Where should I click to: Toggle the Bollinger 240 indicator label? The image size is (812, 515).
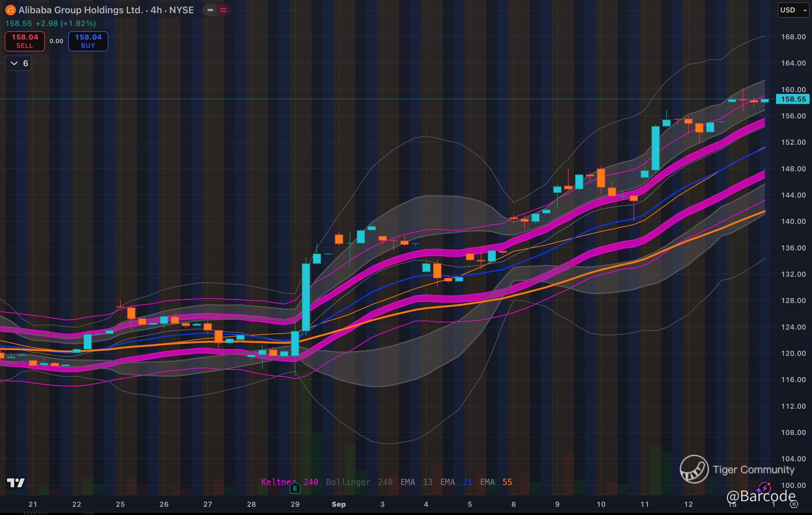[359, 482]
